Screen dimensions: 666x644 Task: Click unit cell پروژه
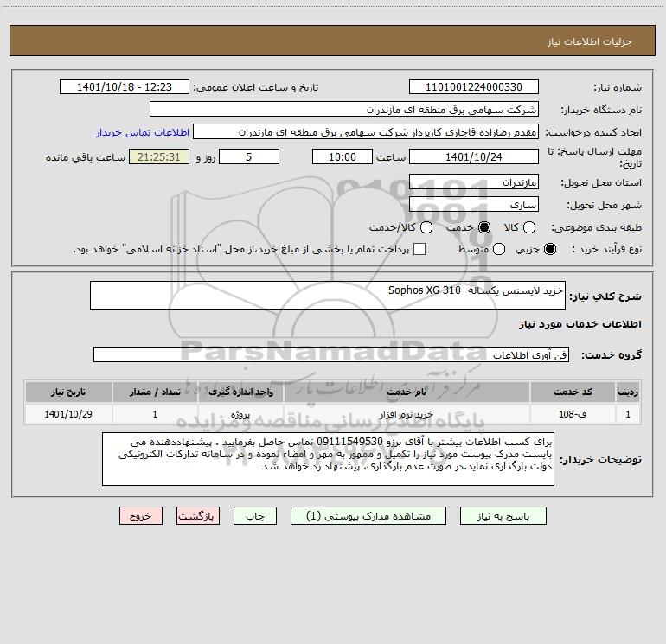point(240,414)
